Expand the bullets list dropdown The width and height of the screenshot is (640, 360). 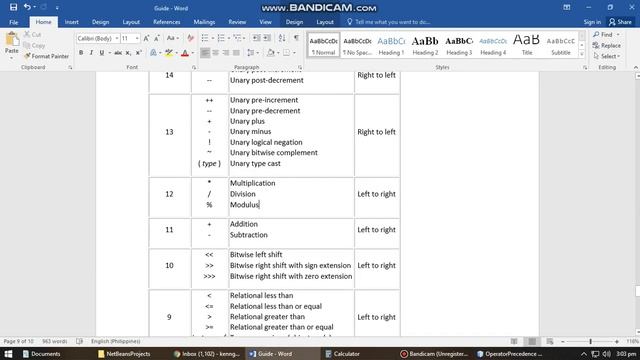[x=213, y=38]
